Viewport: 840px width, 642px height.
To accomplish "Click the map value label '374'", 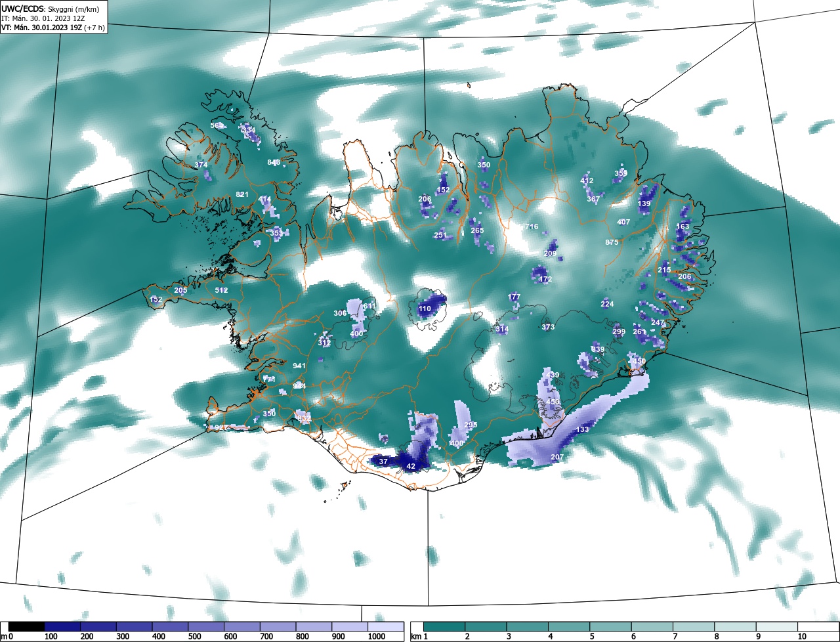I will tap(201, 165).
